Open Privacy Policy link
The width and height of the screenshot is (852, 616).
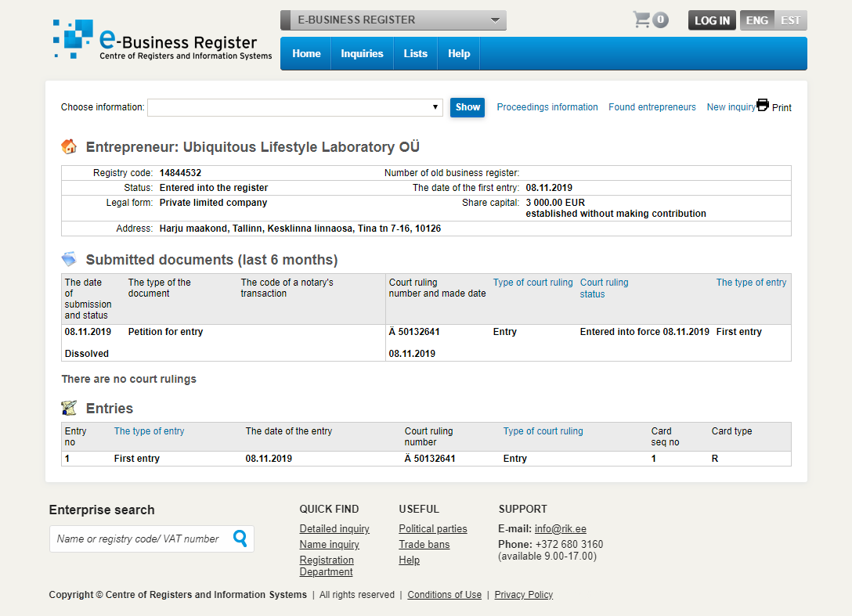click(524, 594)
